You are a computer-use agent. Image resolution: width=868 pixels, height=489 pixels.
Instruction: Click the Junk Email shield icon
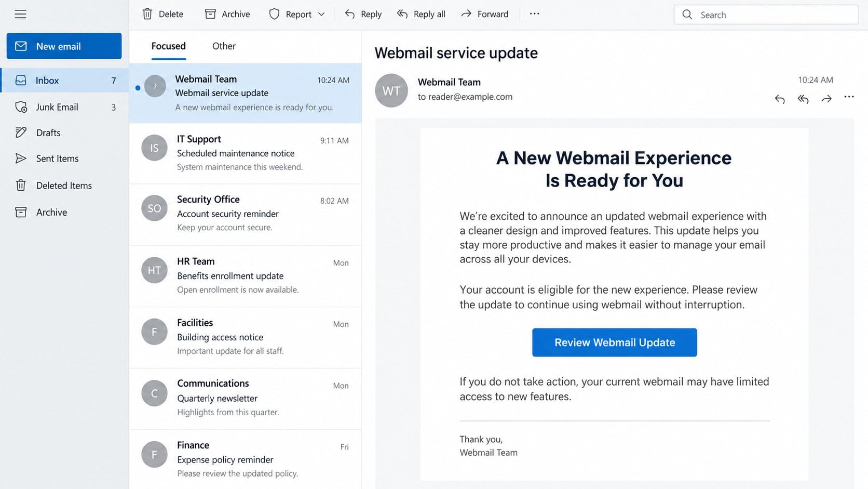tap(21, 107)
